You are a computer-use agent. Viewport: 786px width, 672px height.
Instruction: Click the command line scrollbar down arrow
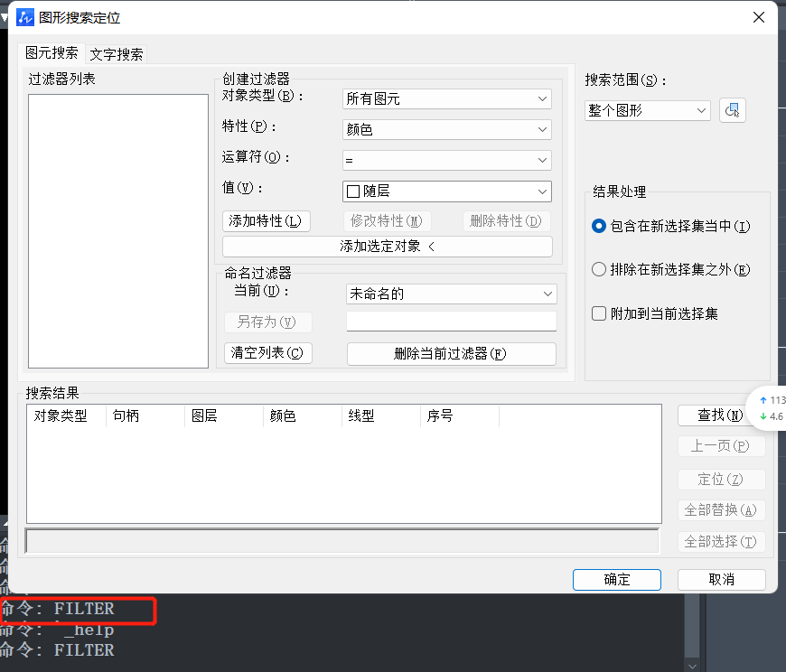[x=692, y=666]
